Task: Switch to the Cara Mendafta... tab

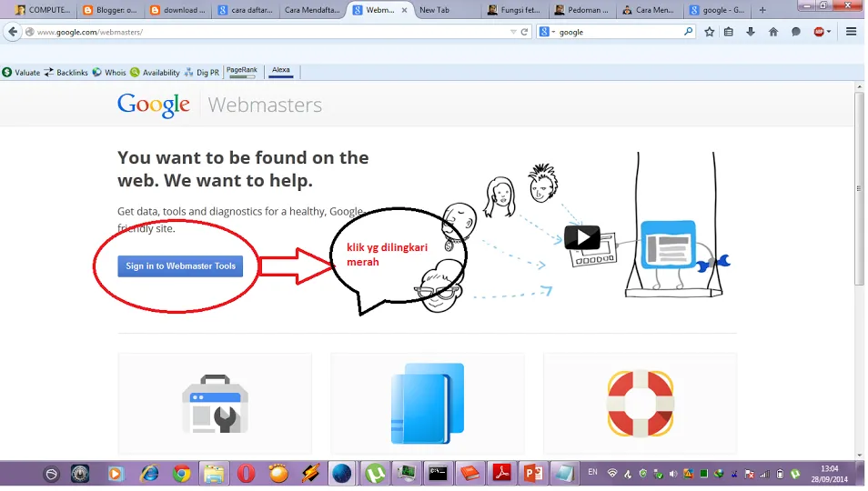Action: 312,10
